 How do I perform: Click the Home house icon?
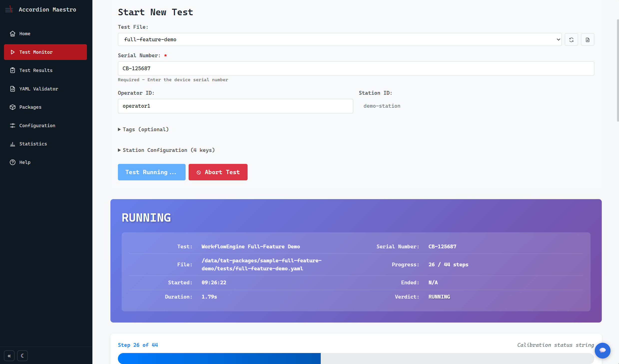click(x=12, y=34)
